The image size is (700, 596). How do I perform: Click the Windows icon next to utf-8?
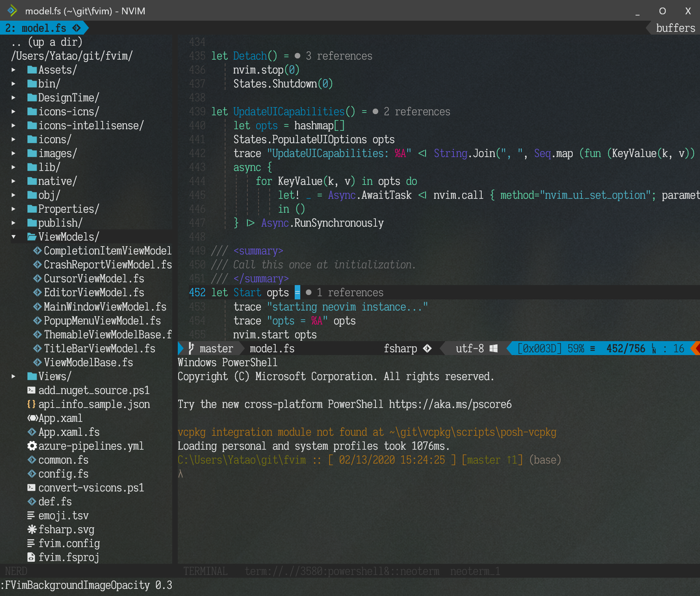tap(493, 348)
